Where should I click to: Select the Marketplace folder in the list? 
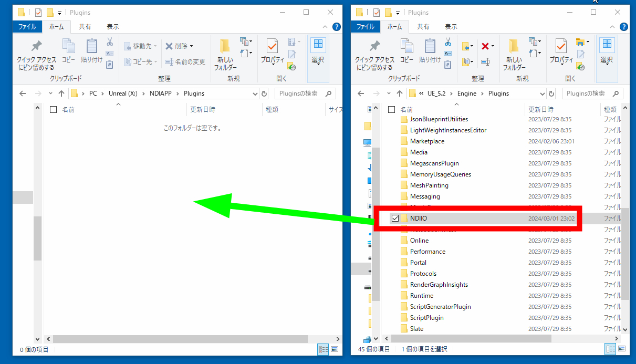tap(427, 141)
